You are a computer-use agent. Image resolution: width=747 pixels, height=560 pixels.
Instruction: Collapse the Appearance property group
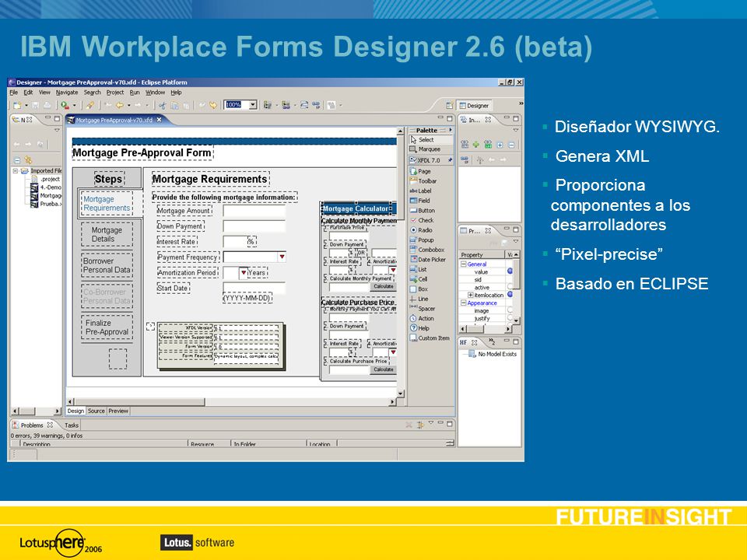(463, 303)
